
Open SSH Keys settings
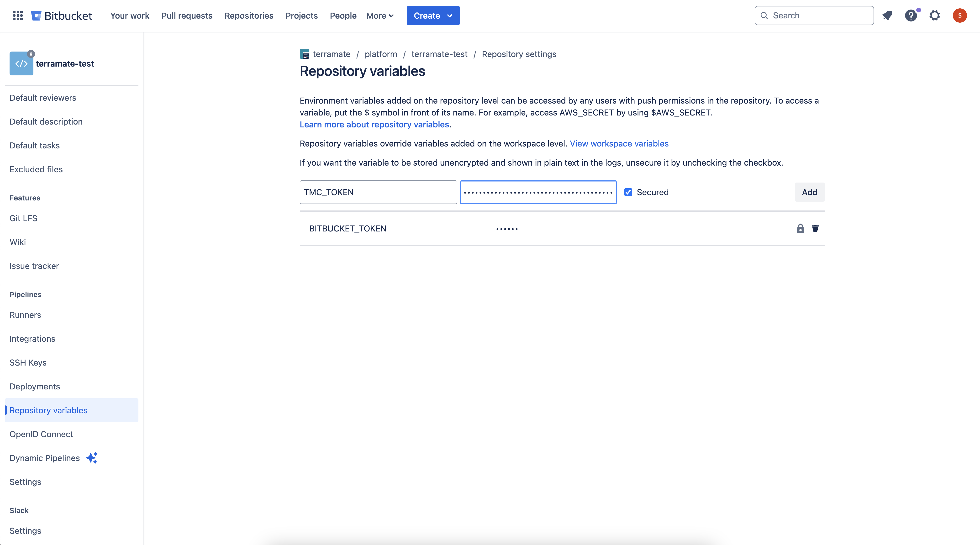(28, 362)
